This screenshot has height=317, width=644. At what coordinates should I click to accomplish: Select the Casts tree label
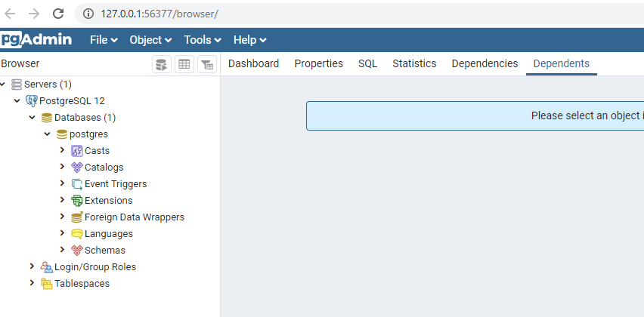point(98,151)
